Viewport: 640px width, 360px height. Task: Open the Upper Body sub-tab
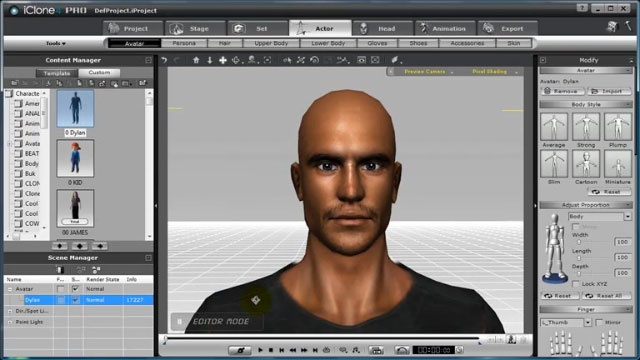(271, 43)
